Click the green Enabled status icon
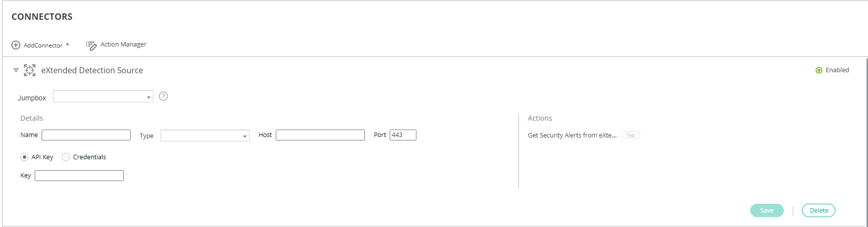This screenshot has height=227, width=868. [819, 70]
